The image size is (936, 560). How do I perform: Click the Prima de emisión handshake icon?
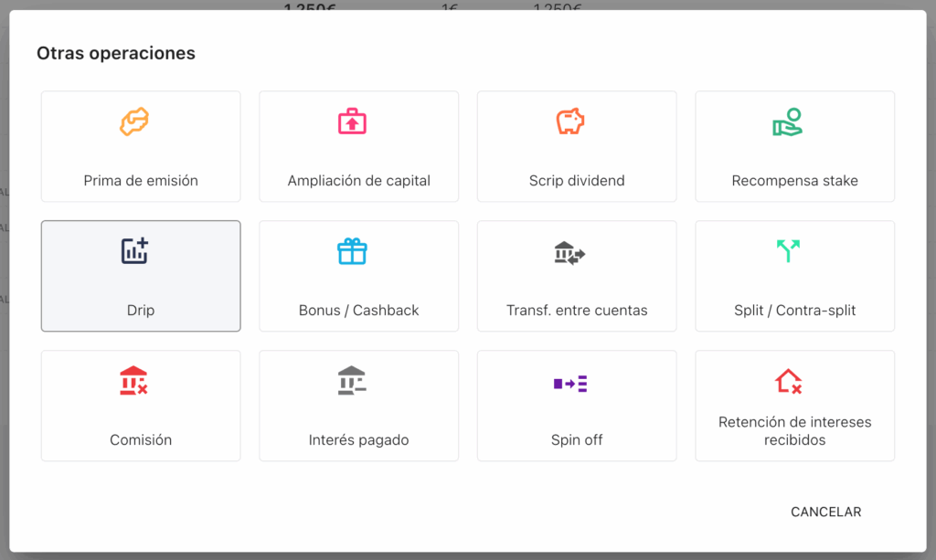[134, 122]
